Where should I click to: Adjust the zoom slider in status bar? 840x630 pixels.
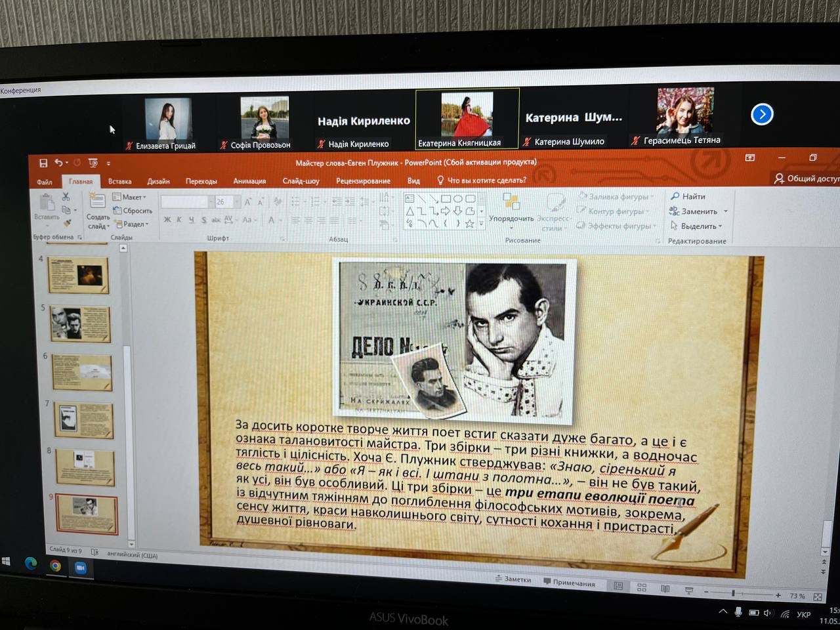click(734, 593)
